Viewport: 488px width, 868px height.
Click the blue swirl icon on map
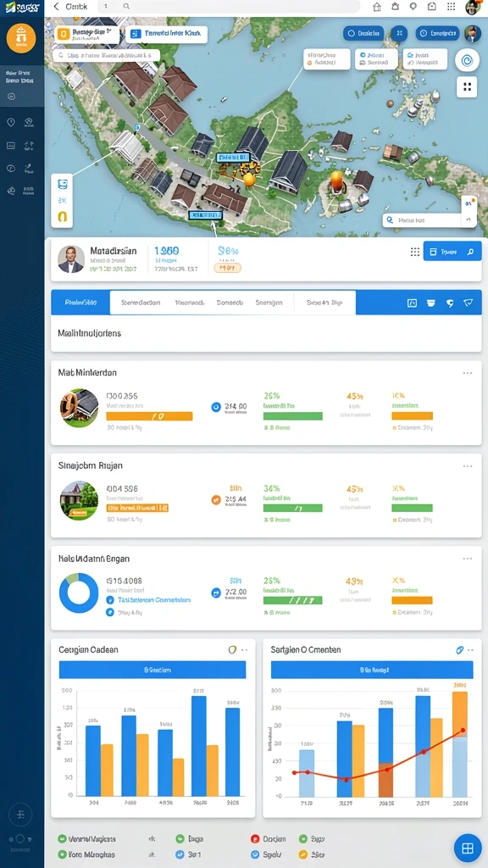[x=467, y=60]
